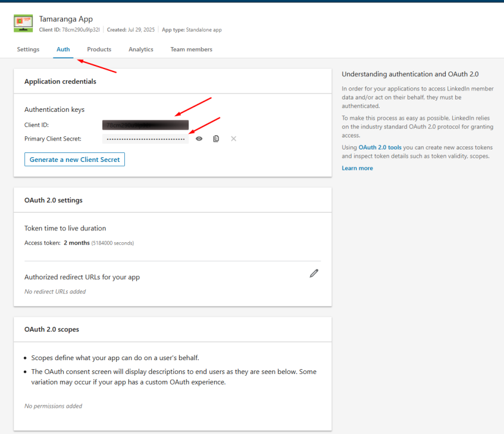
Task: Open the OAuth 2.0 tools link
Action: coord(380,147)
